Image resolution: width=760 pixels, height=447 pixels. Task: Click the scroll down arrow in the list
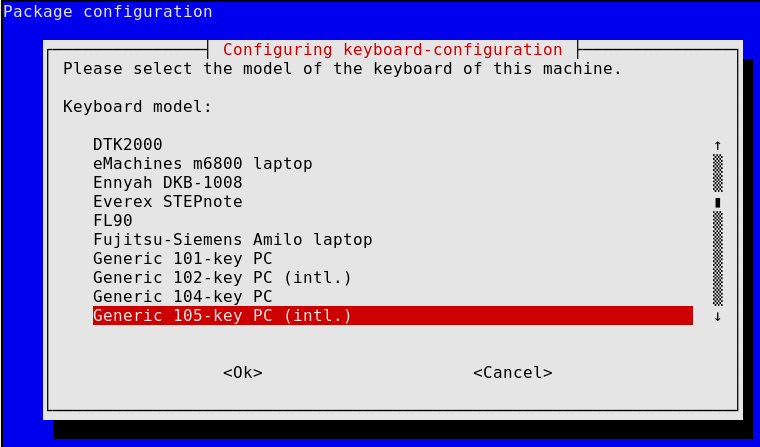tap(717, 317)
